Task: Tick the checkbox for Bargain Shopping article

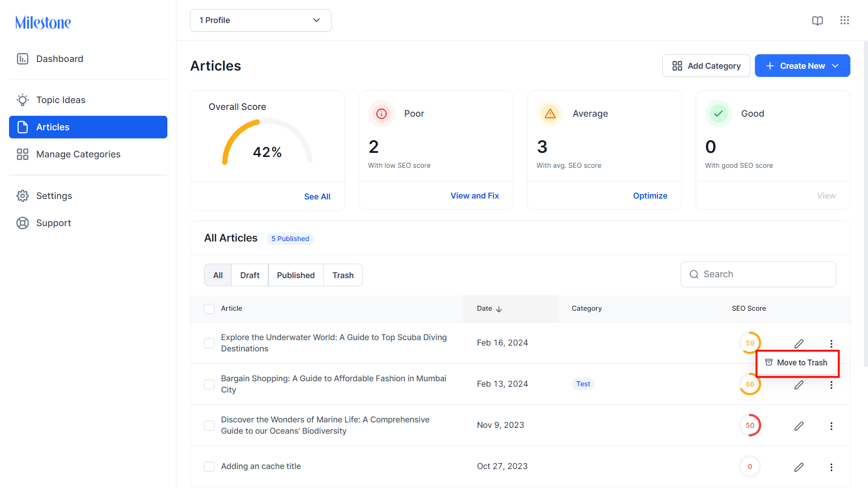Action: 209,384
